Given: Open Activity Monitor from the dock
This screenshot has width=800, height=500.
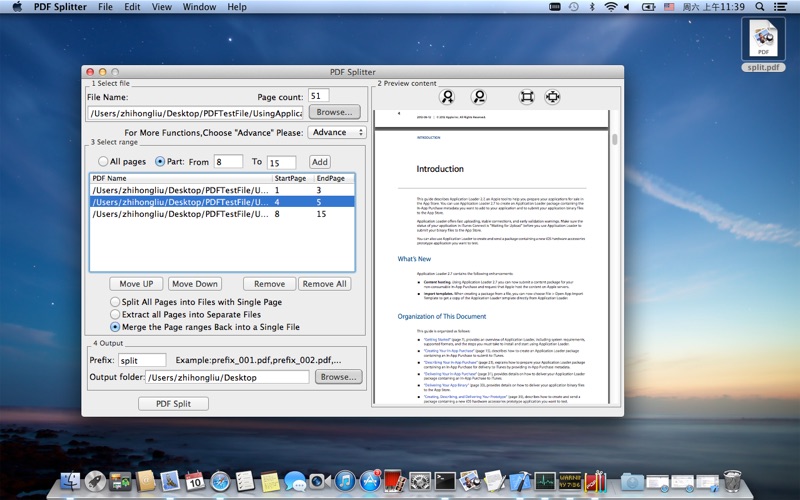Looking at the screenshot, I should point(545,481).
